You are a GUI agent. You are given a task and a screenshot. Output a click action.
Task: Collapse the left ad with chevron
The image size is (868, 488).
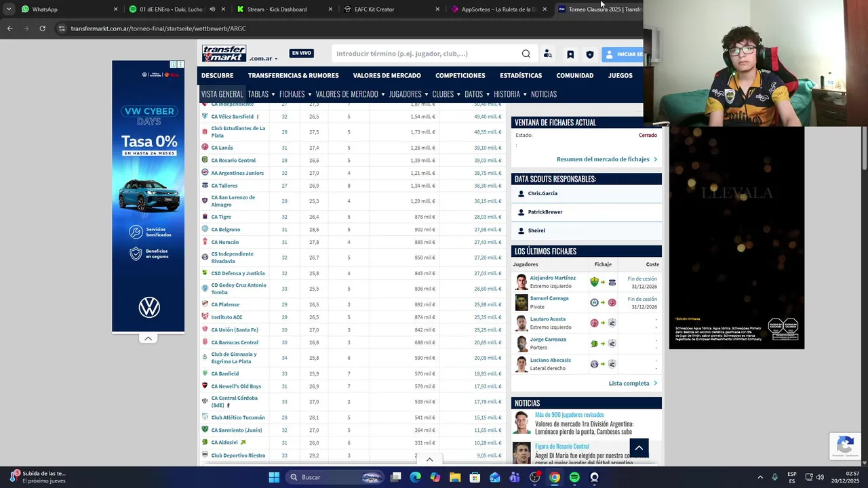pyautogui.click(x=148, y=338)
